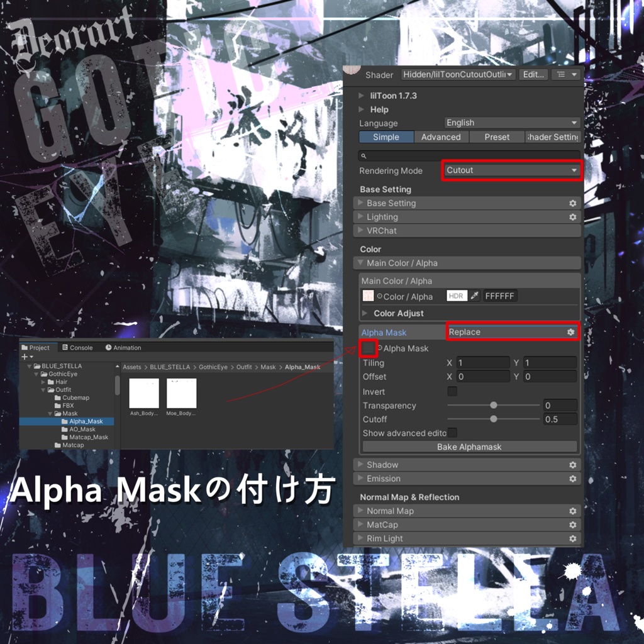
Task: Open the Alpha Mask mode dropdown Replace
Action: coord(512,332)
